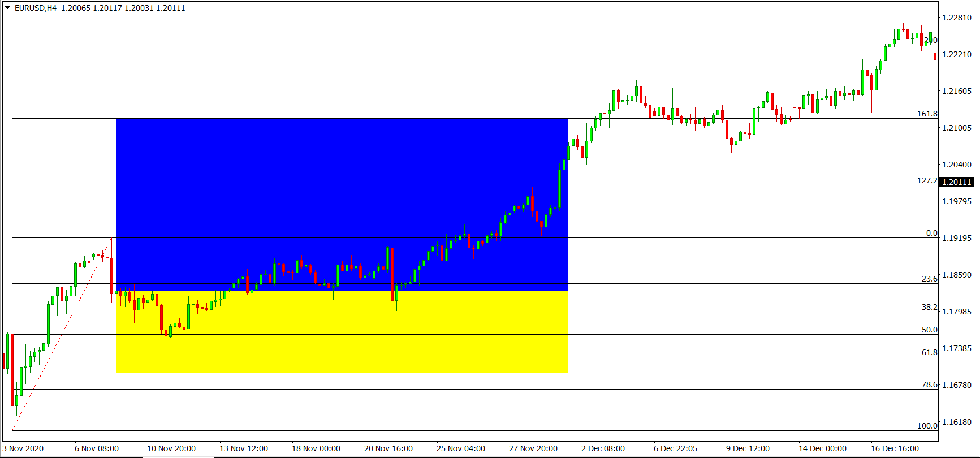Click the 0.0 Fibonacci level label
This screenshot has height=458, width=980.
click(x=931, y=233)
